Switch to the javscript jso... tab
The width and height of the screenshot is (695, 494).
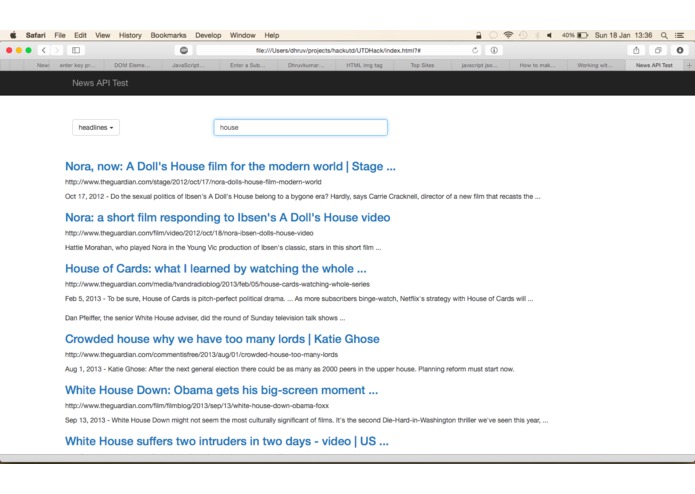click(x=480, y=65)
